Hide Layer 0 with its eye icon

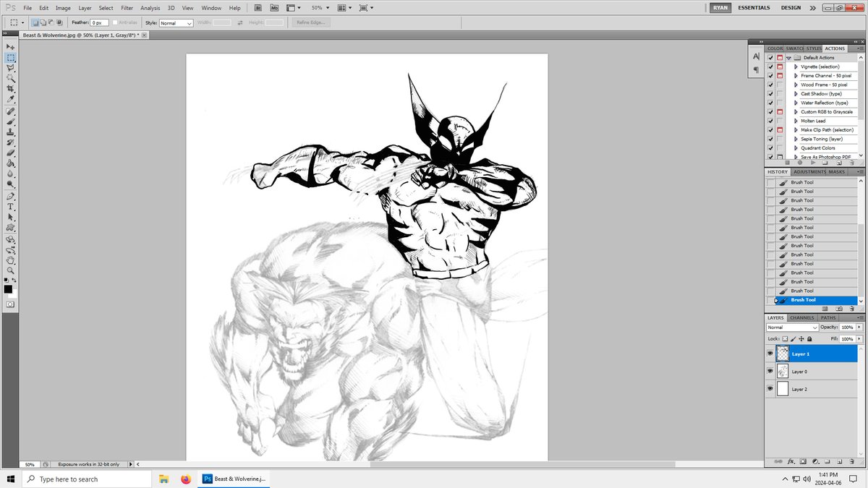coord(770,371)
